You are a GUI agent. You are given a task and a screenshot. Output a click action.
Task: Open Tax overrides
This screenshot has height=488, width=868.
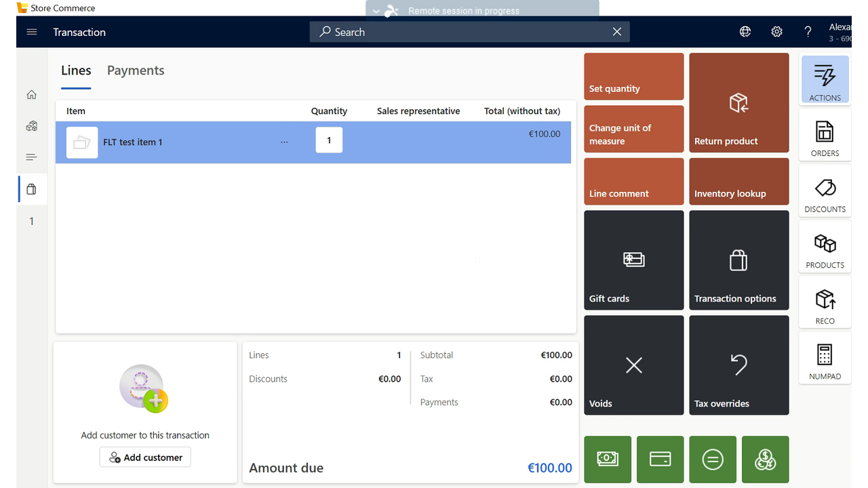point(739,365)
